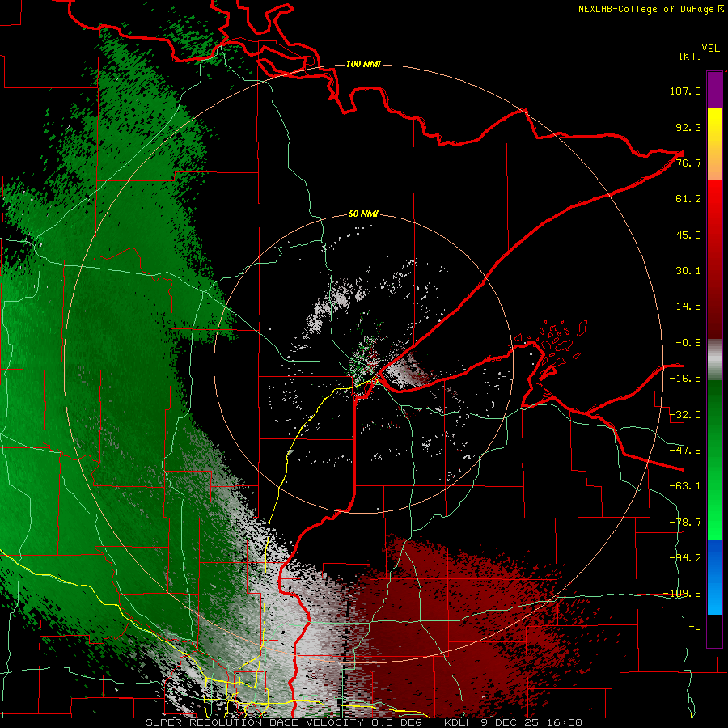728x728 pixels.
Task: Click the 76.7 velocity scale value
Action: pos(688,163)
